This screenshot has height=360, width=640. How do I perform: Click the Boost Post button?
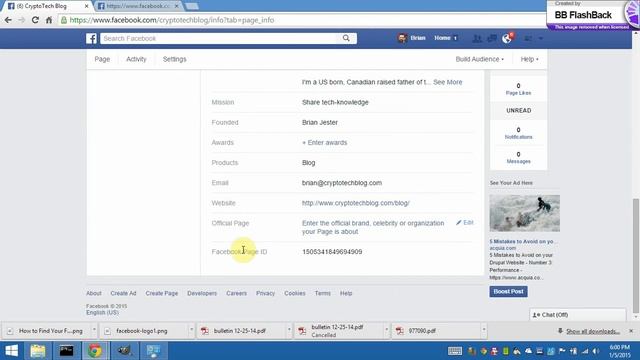pos(508,291)
